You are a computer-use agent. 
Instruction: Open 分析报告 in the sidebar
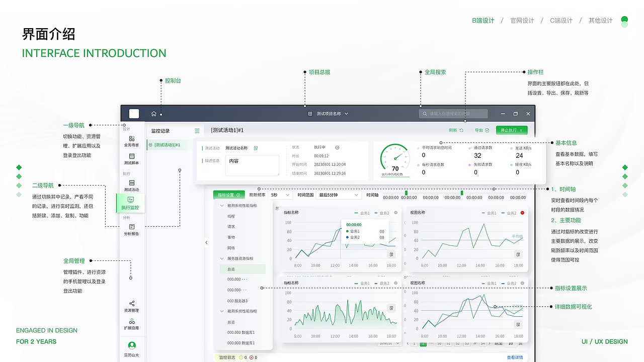pos(132,230)
